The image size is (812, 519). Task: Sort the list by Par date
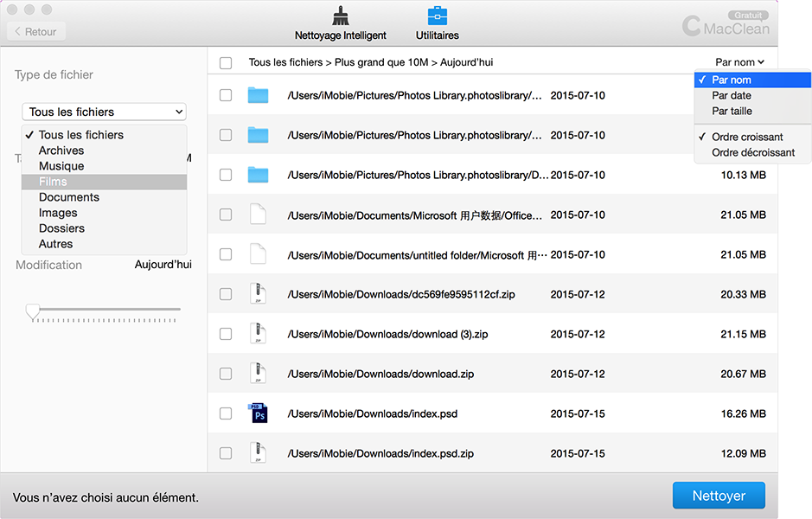pyautogui.click(x=752, y=95)
